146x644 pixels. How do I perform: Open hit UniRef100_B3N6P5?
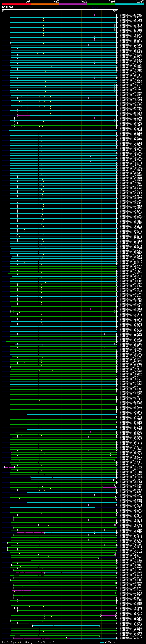(x=131, y=299)
